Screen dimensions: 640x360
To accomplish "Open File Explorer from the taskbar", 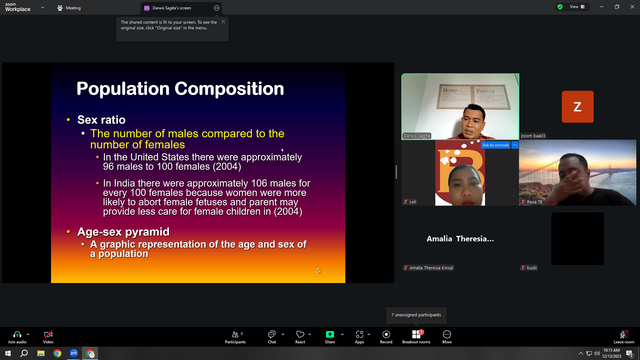I will point(41,353).
